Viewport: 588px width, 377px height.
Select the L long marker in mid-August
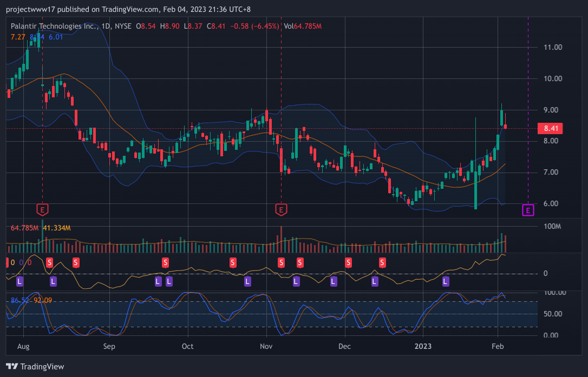click(53, 281)
